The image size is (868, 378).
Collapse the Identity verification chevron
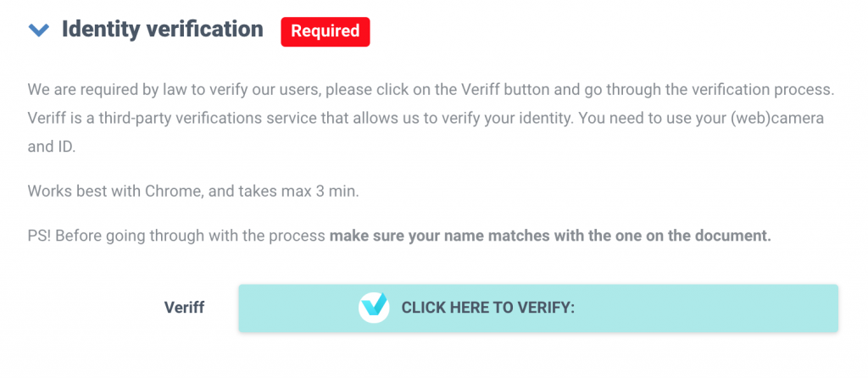[x=39, y=31]
